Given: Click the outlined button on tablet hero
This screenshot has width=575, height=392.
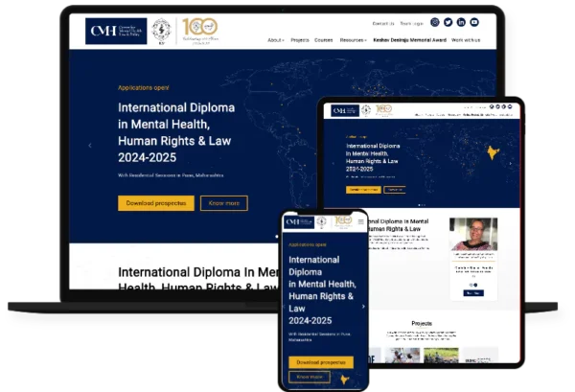Looking at the screenshot, I should click(x=395, y=190).
